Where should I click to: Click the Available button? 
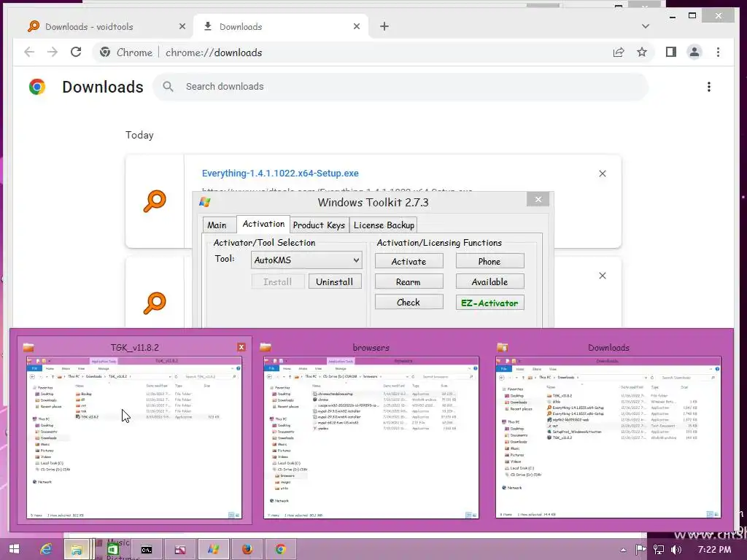(489, 282)
